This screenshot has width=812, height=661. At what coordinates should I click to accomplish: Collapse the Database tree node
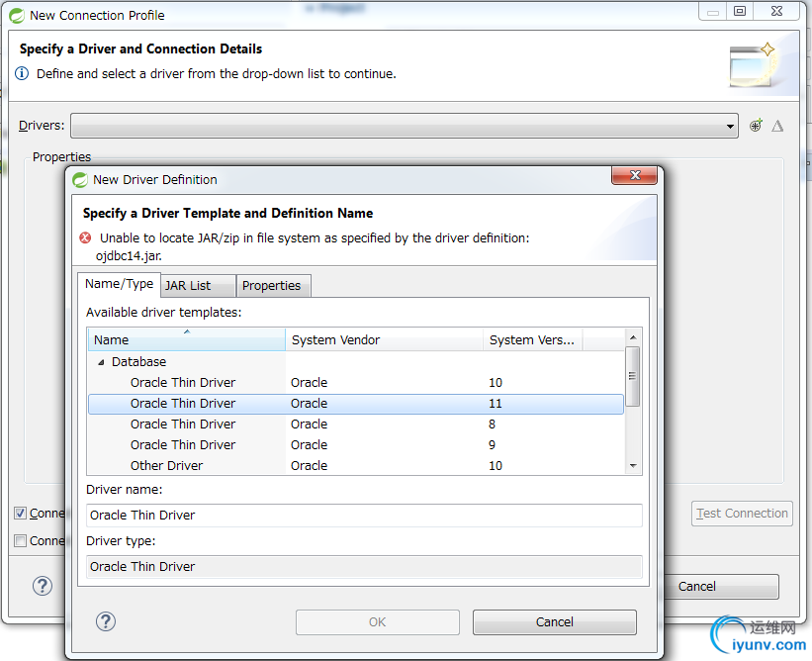coord(102,362)
